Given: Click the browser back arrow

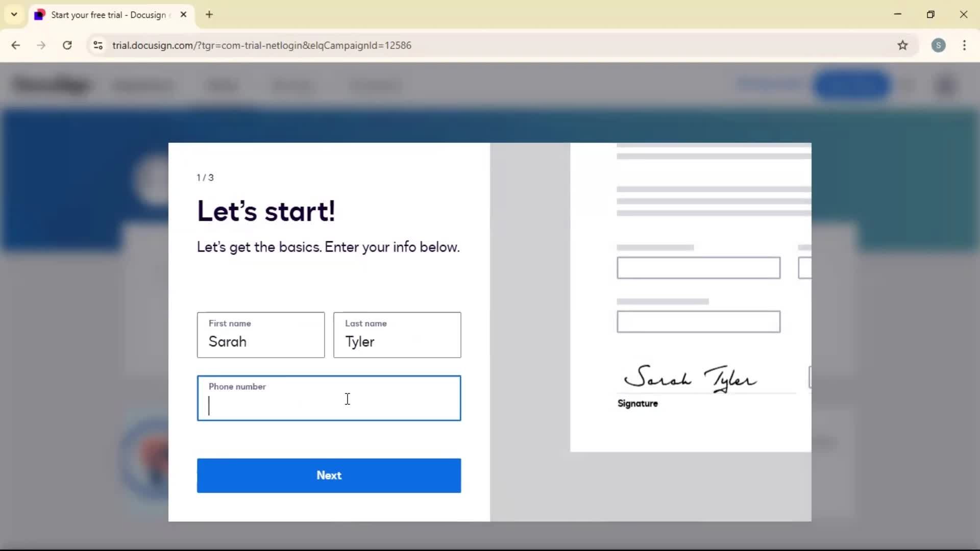Looking at the screenshot, I should [16, 45].
